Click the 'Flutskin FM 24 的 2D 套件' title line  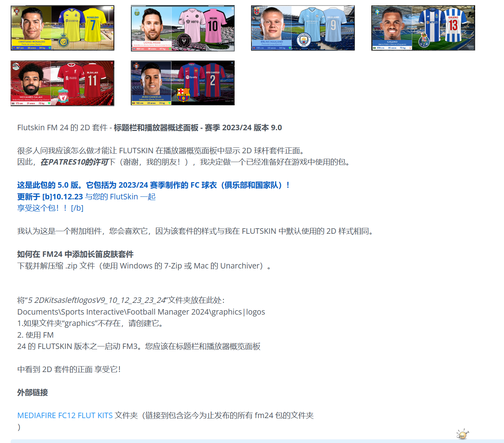point(149,128)
